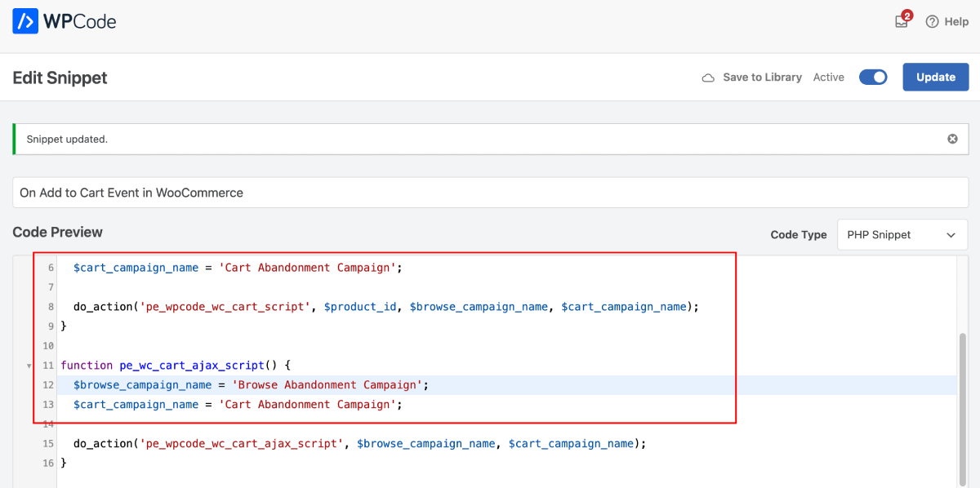Click 'Cart Abandonment Campaign' string on line 6
This screenshot has width=980, height=488.
tap(307, 268)
